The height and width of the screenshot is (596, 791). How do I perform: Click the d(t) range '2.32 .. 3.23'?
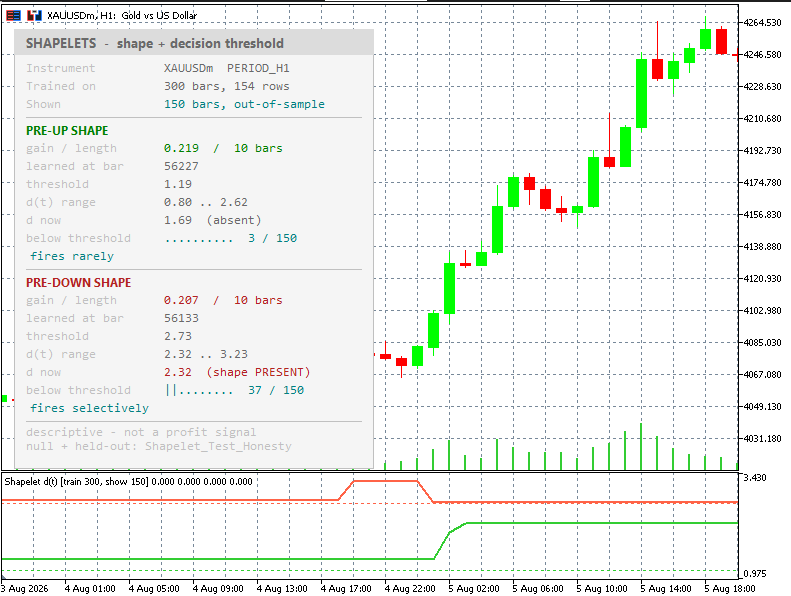(206, 354)
